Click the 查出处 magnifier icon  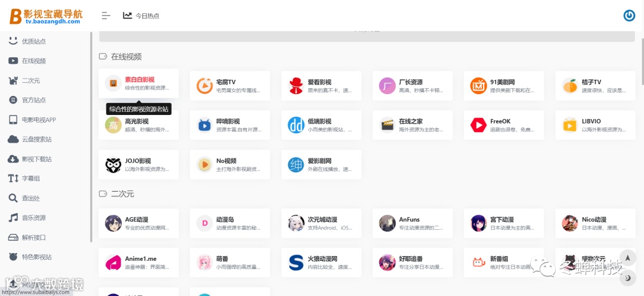tap(13, 198)
